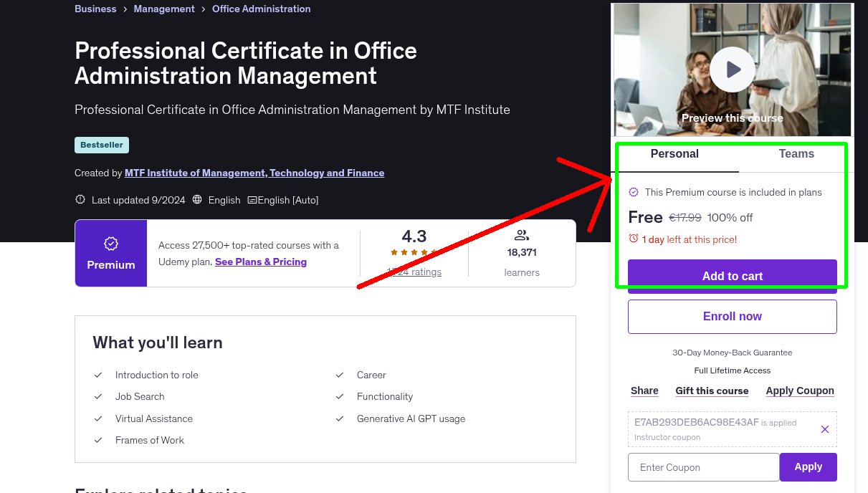This screenshot has height=493, width=868.
Task: Click See Plans & Pricing link
Action: (x=260, y=262)
